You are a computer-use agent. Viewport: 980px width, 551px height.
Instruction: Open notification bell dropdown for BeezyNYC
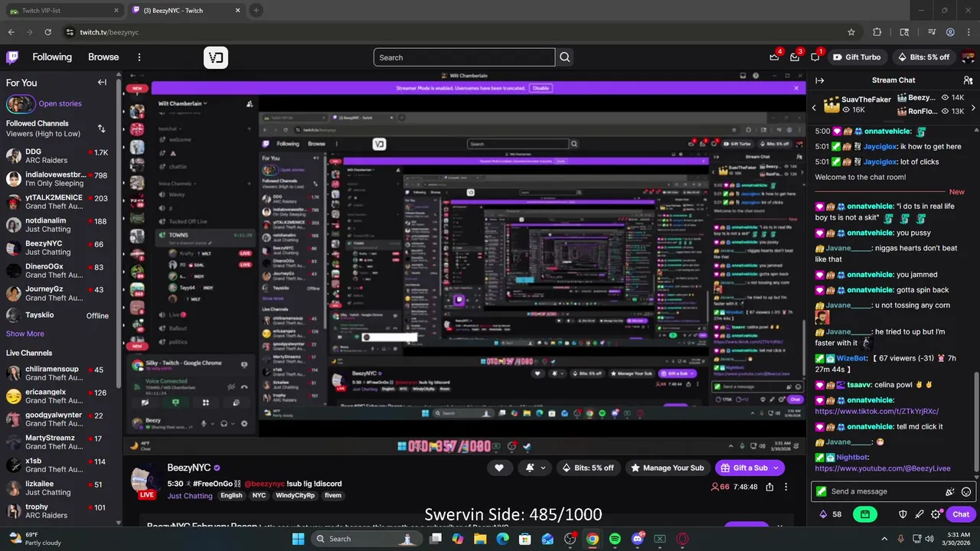click(x=535, y=468)
